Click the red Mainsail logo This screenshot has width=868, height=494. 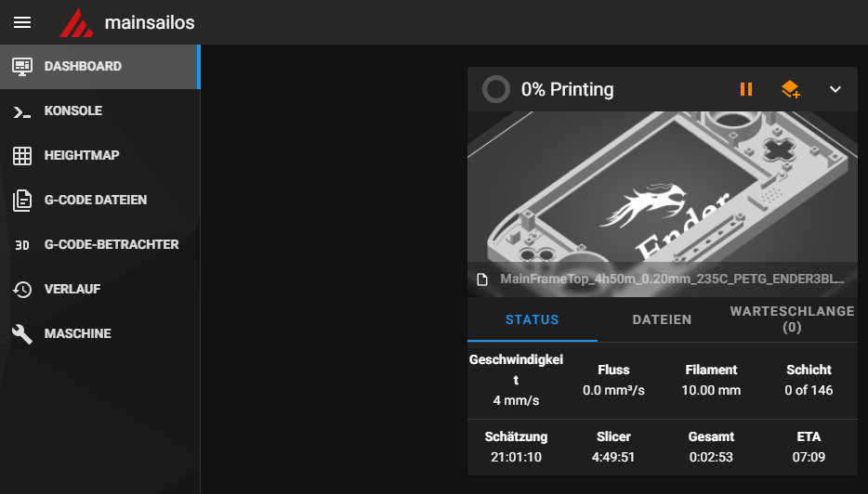point(76,22)
